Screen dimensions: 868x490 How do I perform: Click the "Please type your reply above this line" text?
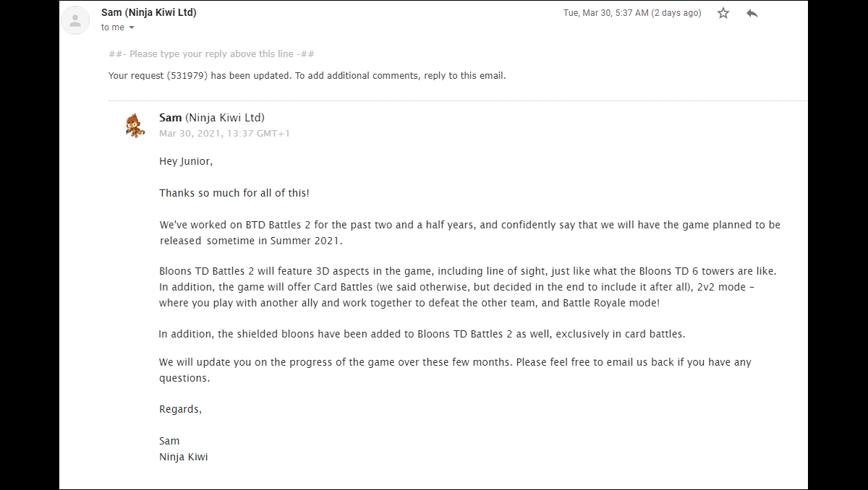211,54
